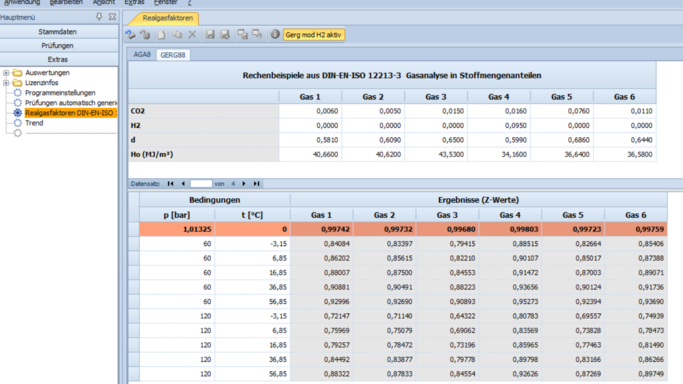The image size is (683, 384).
Task: Click CO2 value 0,0060 for Gas 1
Action: pyautogui.click(x=310, y=111)
